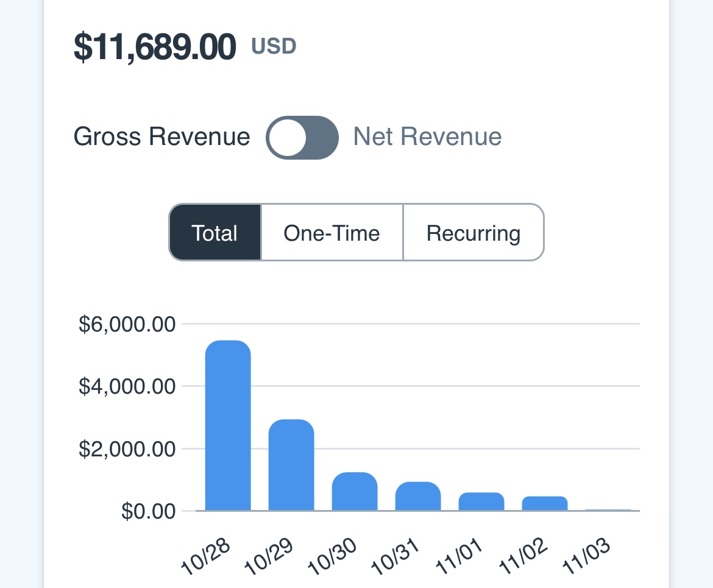Click the USD currency label
This screenshot has width=713, height=588.
click(274, 46)
